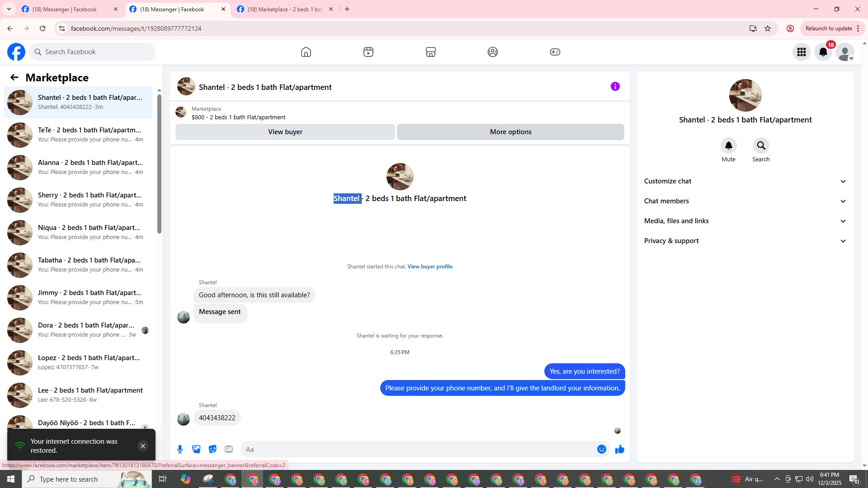Bookmark this page with star icon

point(768,28)
